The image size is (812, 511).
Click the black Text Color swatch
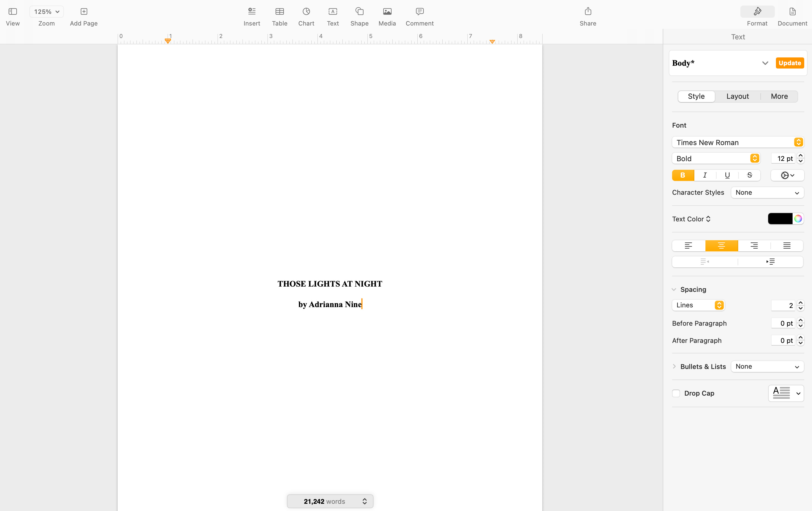tap(780, 219)
